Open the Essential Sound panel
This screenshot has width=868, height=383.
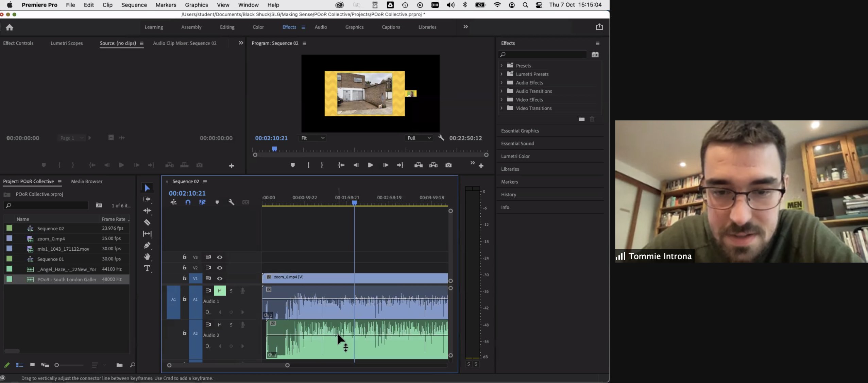pos(517,144)
